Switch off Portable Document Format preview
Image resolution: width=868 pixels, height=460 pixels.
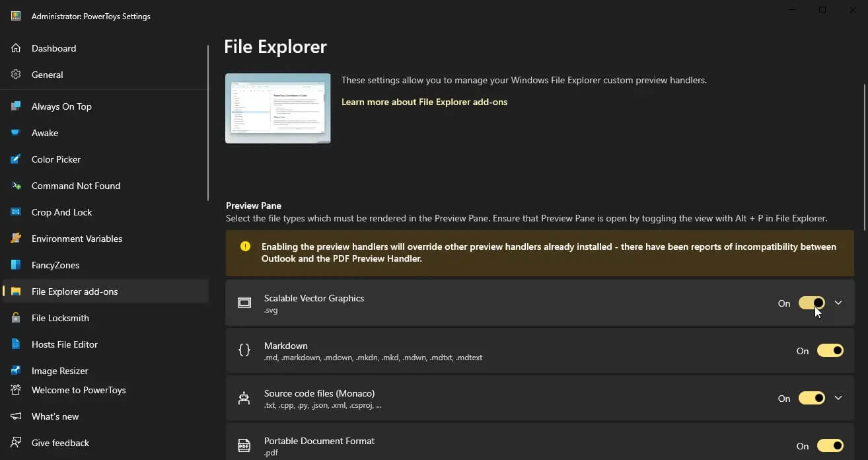click(x=830, y=445)
